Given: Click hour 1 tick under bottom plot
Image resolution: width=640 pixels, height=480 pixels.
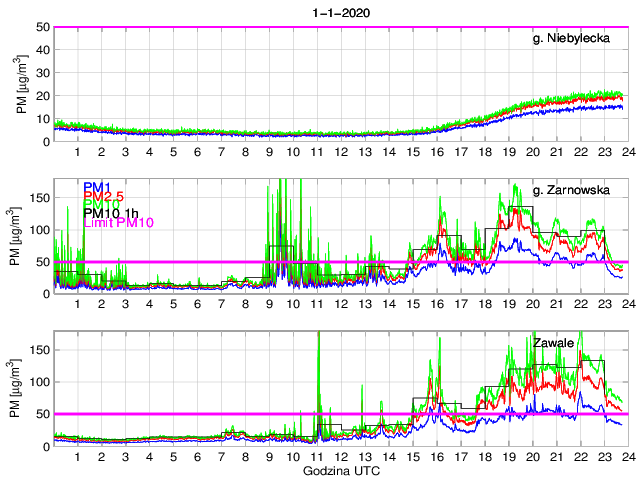Looking at the screenshot, I should pyautogui.click(x=78, y=456).
